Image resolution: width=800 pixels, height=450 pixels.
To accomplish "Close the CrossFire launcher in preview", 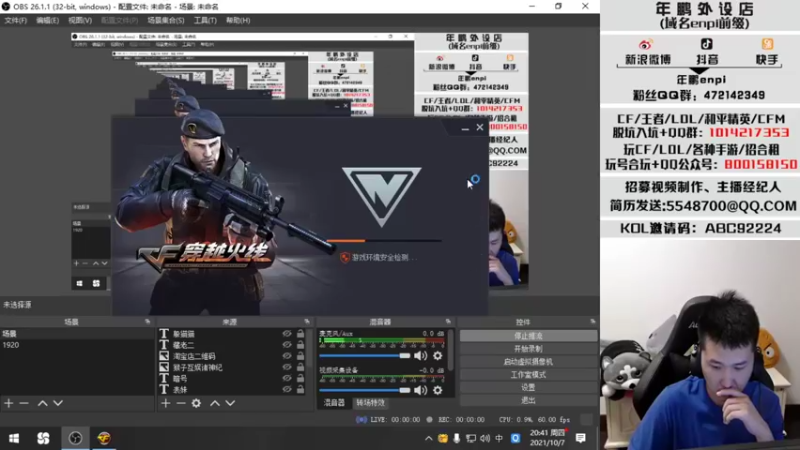I will tap(480, 128).
